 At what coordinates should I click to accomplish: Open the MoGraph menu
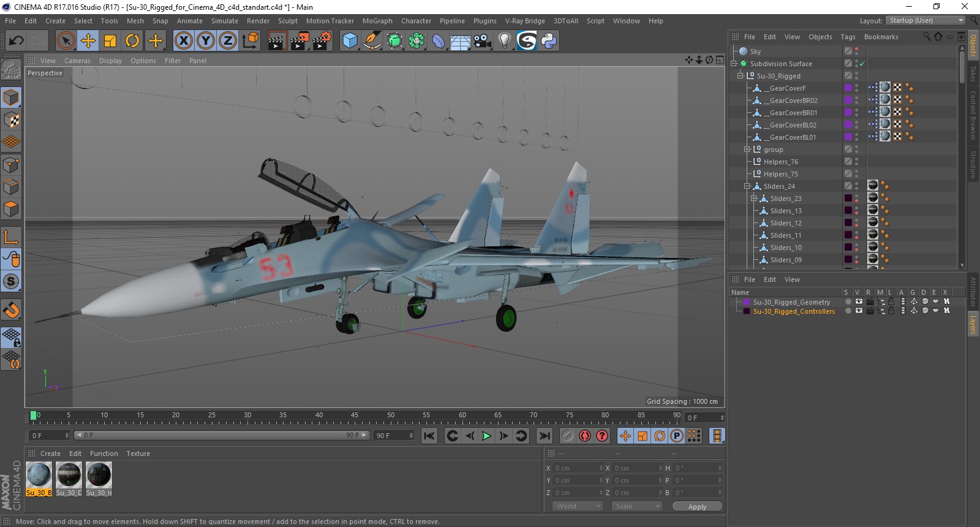[x=377, y=21]
